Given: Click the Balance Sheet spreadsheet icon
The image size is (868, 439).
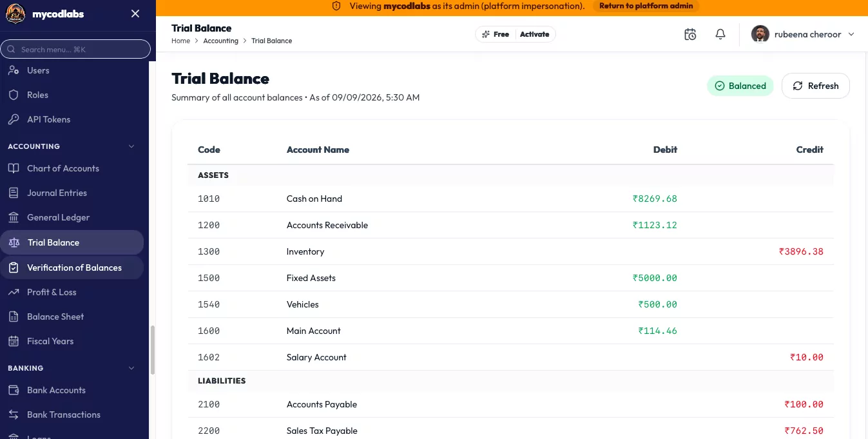Looking at the screenshot, I should point(14,317).
